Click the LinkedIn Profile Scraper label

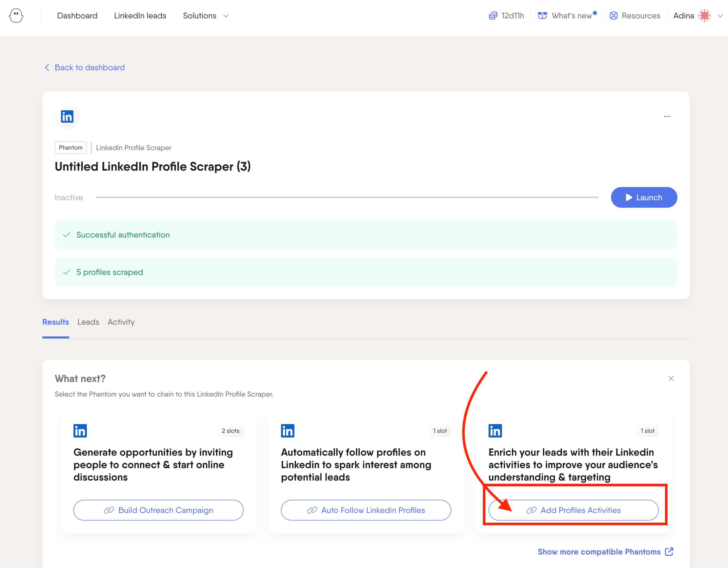134,148
